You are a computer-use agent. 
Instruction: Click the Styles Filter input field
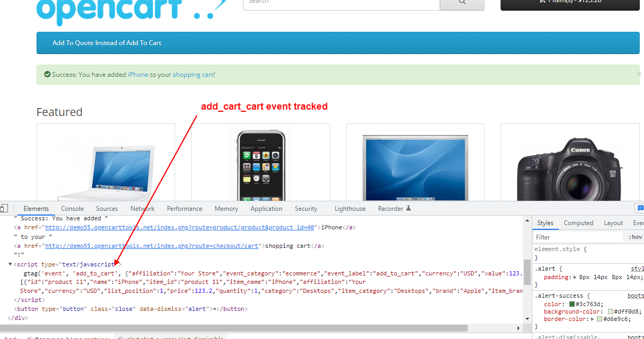pos(578,237)
